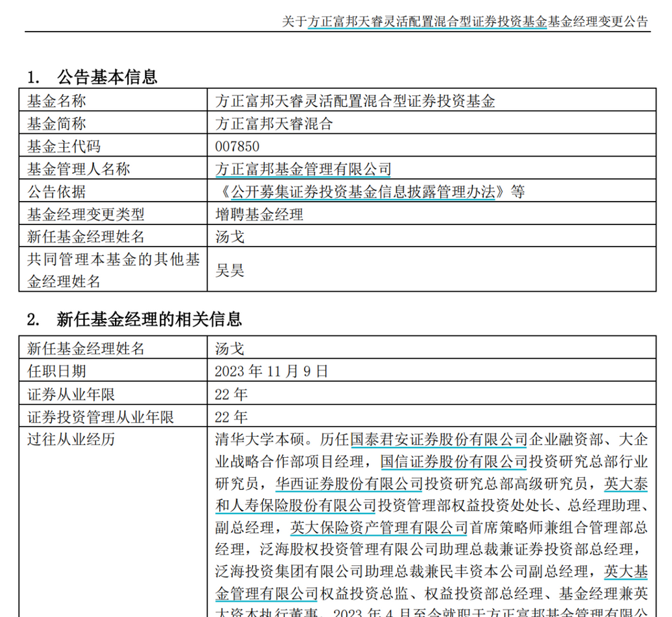This screenshot has height=617, width=672.
Task: Click the heading 1. 公告基本信息
Action: pyautogui.click(x=92, y=77)
